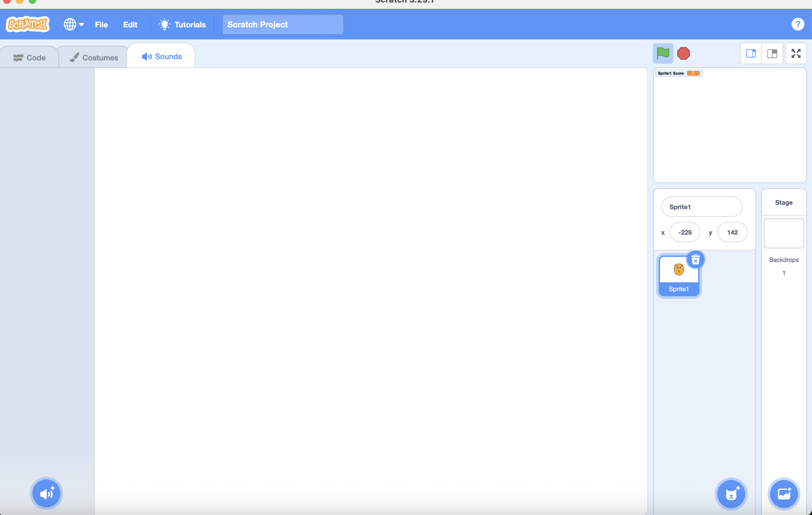
Task: Select the Stage panel
Action: [x=784, y=233]
